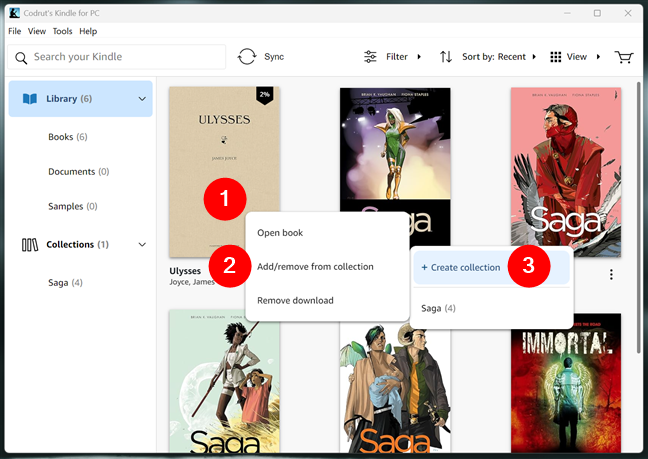Expand the Filter submenu arrow

(419, 57)
